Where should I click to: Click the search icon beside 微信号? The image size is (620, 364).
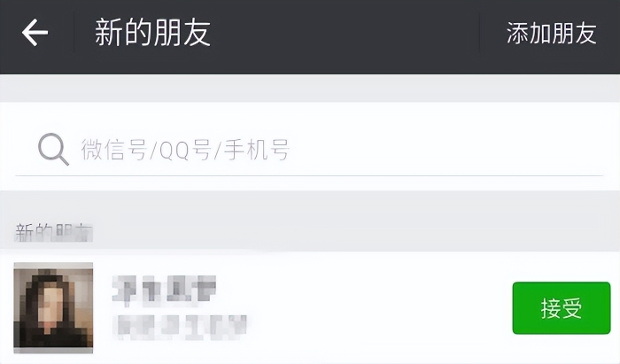[53, 150]
